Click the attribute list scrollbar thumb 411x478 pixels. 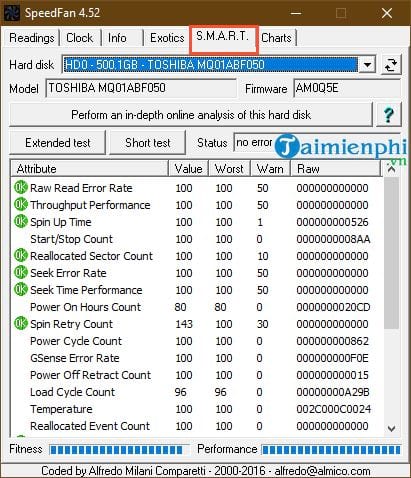tap(391, 253)
